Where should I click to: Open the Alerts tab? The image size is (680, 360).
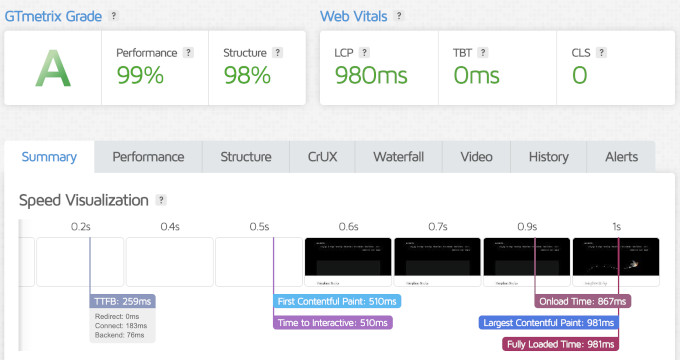pyautogui.click(x=621, y=157)
